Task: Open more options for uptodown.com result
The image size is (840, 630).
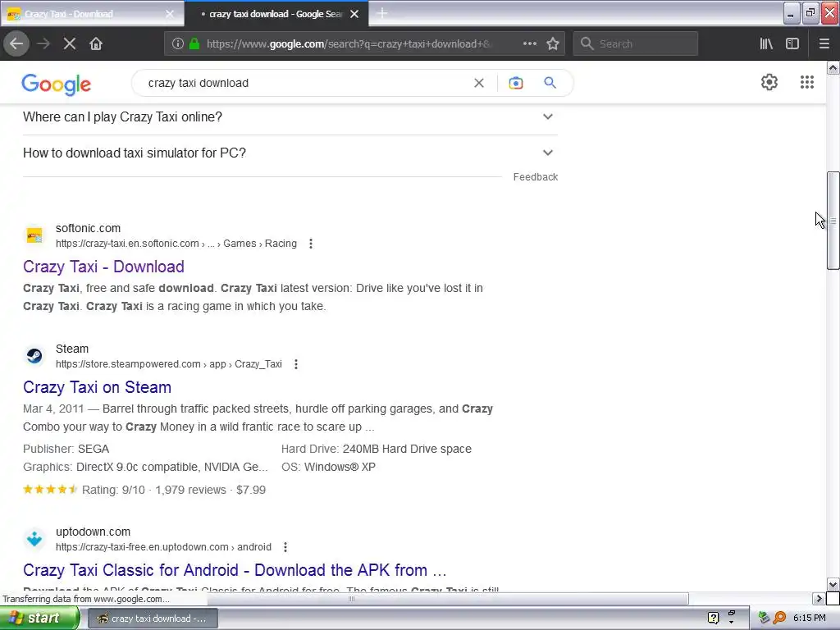Action: (x=285, y=547)
